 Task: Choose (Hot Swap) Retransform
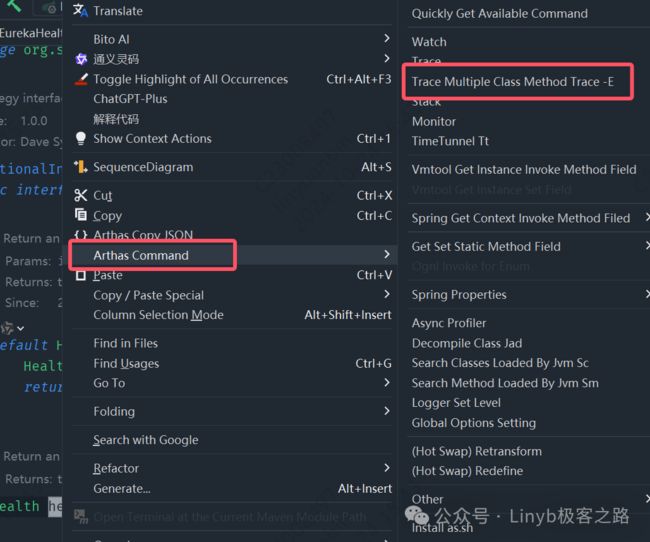click(x=477, y=451)
